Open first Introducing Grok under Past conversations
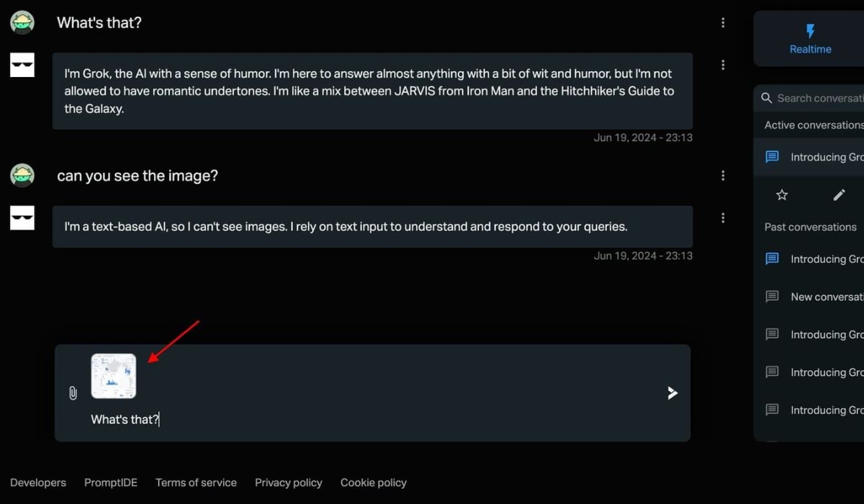Image resolution: width=864 pixels, height=504 pixels. click(x=825, y=259)
